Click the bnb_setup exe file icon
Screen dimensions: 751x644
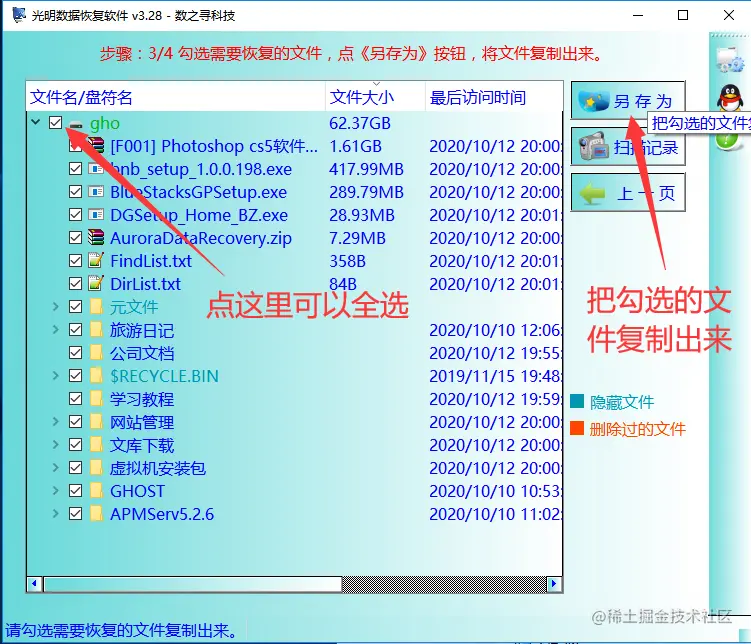(96, 169)
